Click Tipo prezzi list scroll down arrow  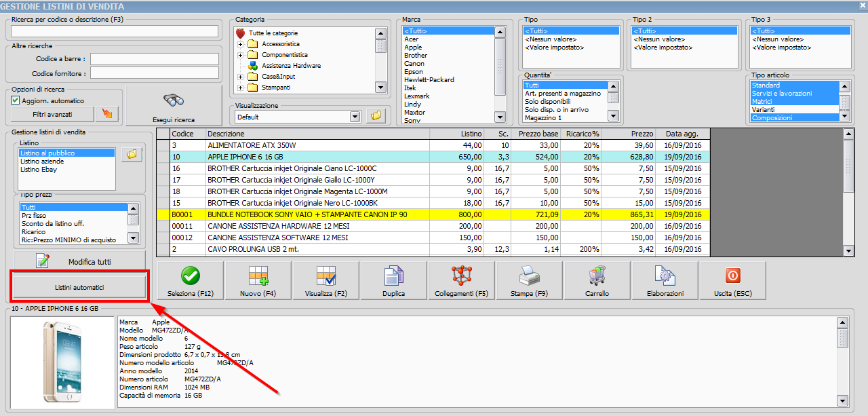pos(133,238)
